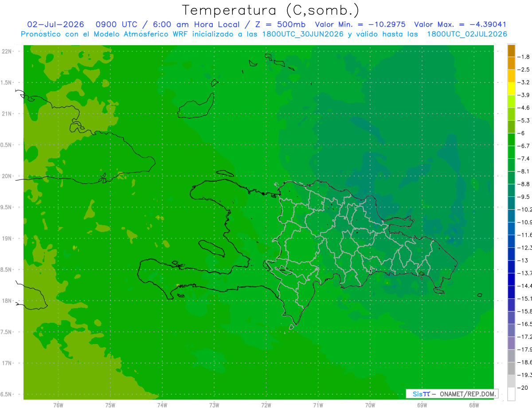Click the white swatch below -20 in legend

click(511, 394)
